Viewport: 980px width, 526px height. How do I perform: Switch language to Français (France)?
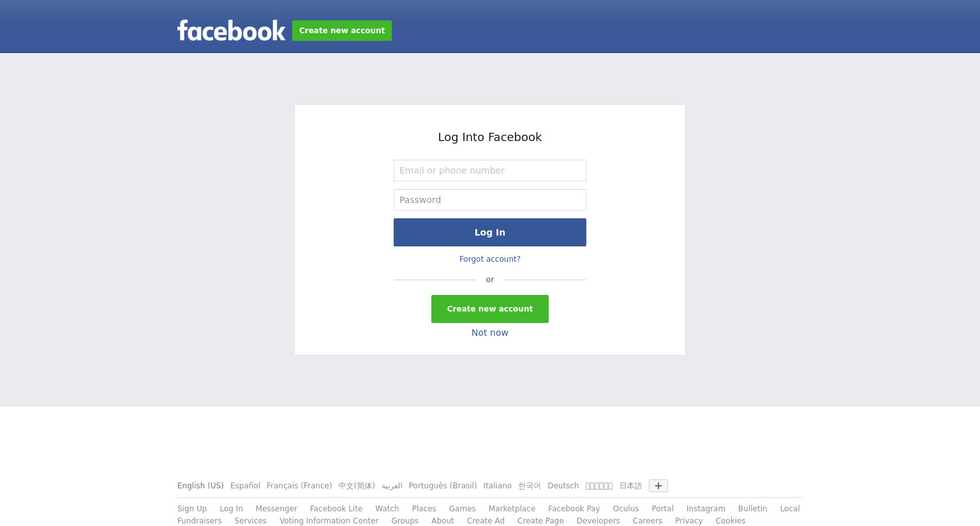(x=299, y=486)
